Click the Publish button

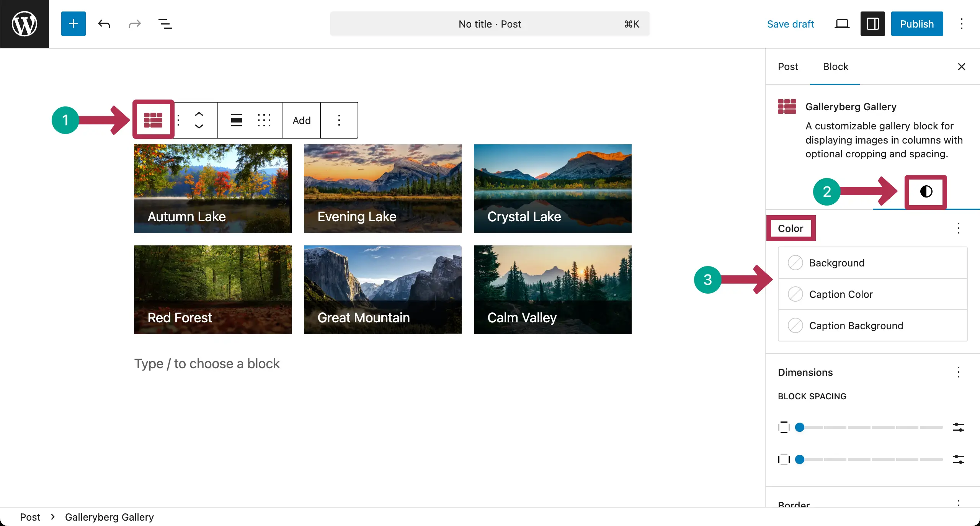(x=916, y=24)
